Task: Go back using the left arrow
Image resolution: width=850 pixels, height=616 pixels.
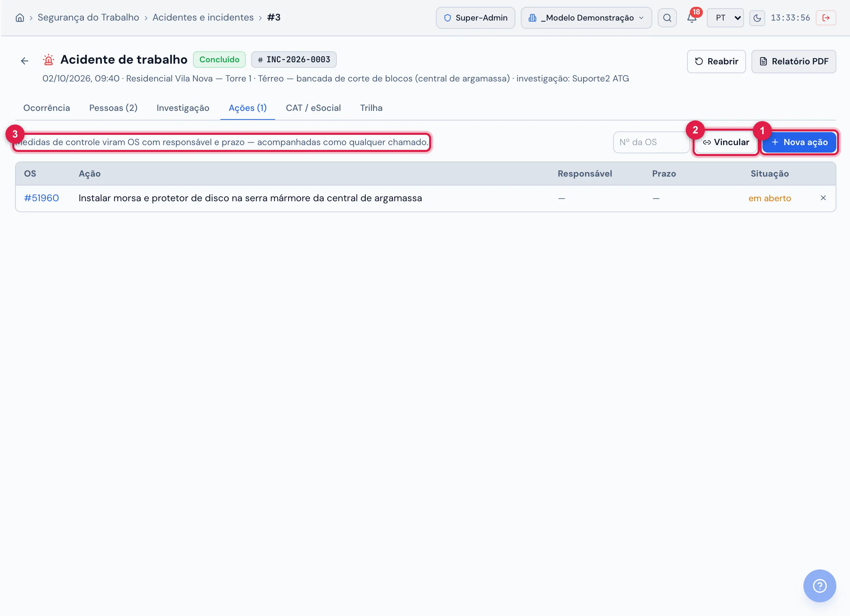Action: (25, 61)
